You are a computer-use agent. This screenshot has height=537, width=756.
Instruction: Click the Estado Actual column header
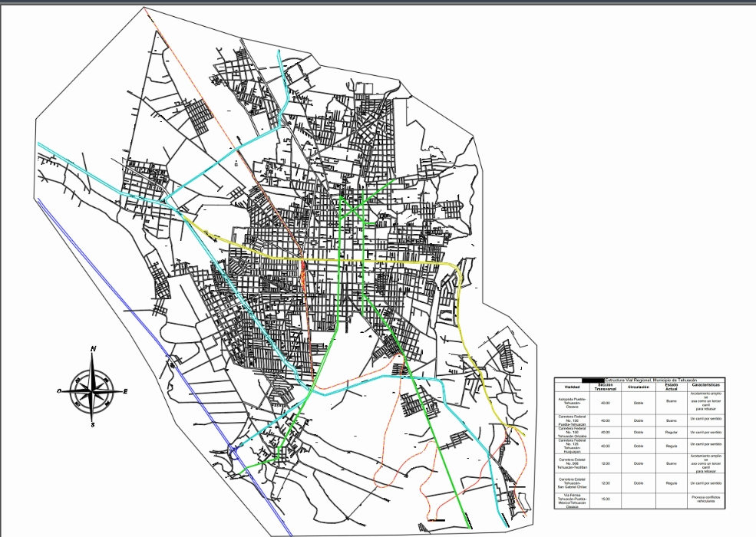pos(671,387)
